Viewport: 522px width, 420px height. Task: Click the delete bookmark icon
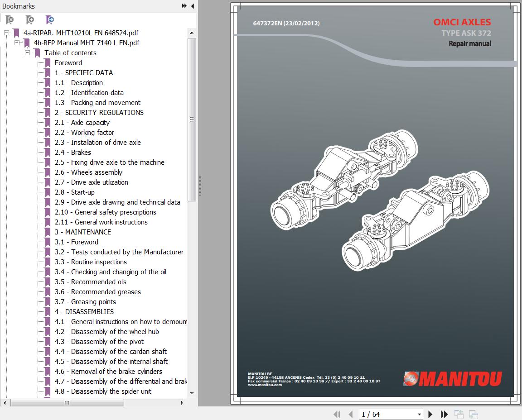point(10,20)
